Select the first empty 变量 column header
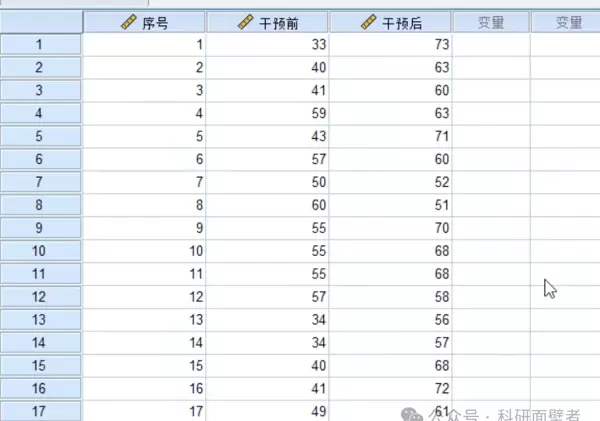600x421 pixels. click(x=490, y=22)
